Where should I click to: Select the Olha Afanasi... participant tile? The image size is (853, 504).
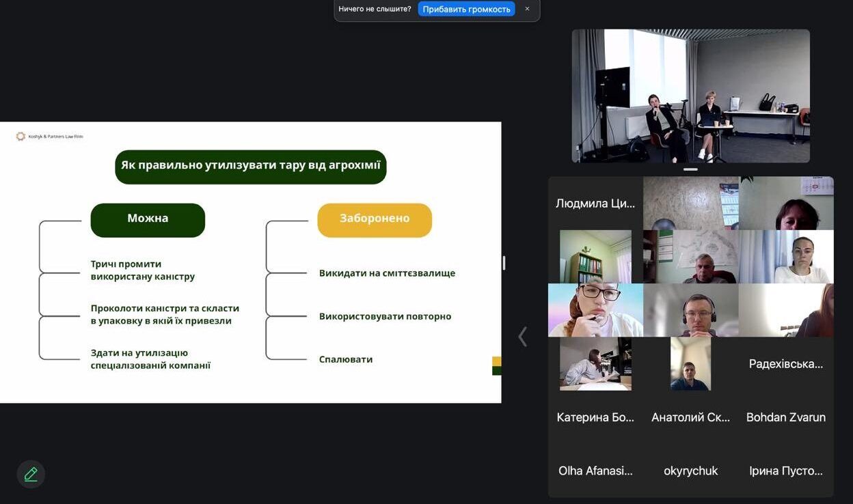tap(595, 471)
